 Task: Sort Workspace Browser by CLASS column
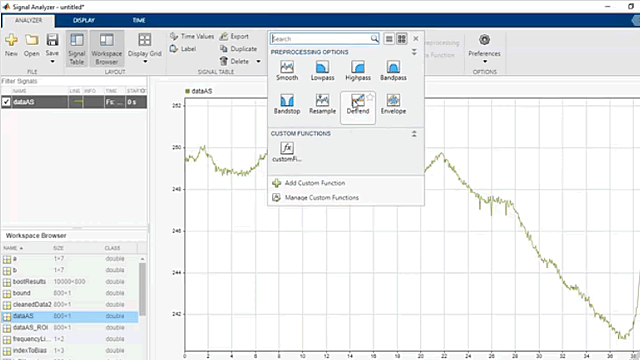click(x=112, y=248)
